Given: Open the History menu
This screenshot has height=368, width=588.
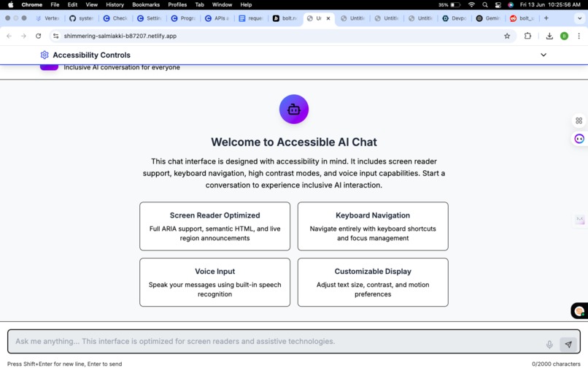Looking at the screenshot, I should pos(115,4).
